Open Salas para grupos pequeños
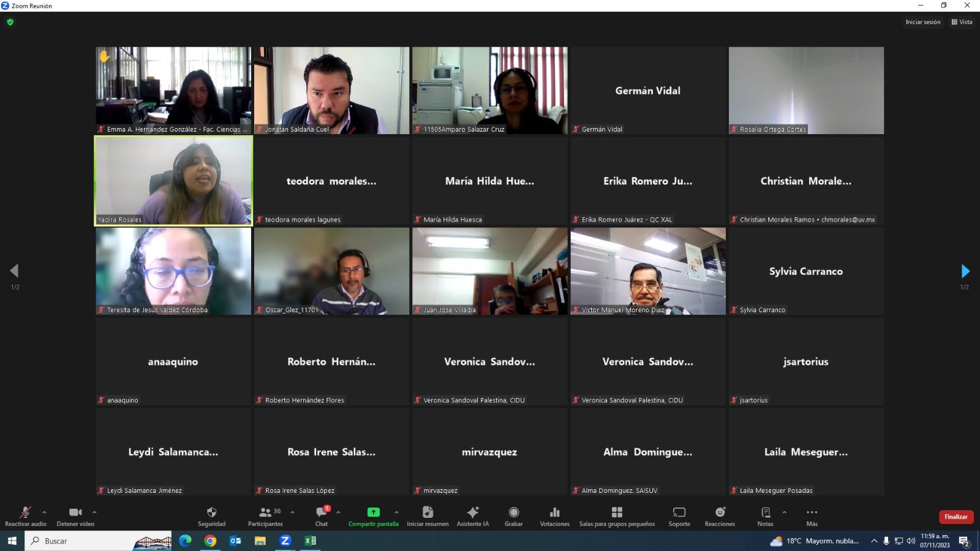The image size is (980, 551). click(617, 512)
